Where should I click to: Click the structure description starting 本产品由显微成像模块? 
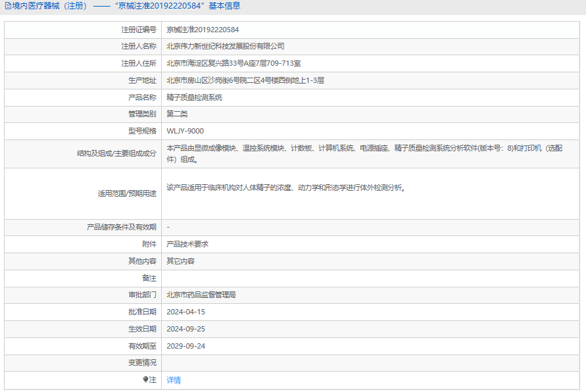tap(364, 154)
